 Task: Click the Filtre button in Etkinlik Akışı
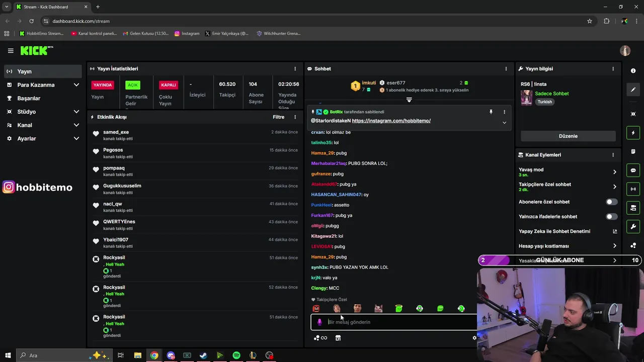tap(278, 117)
